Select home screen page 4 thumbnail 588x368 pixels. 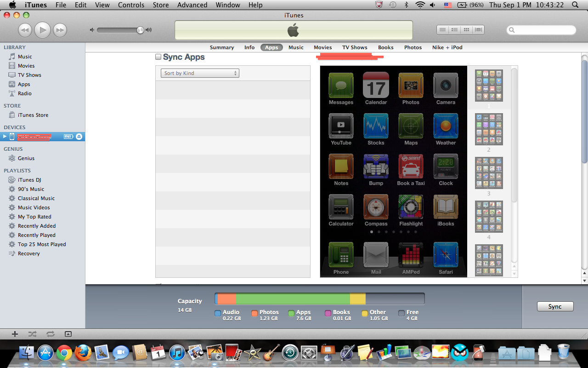(489, 217)
